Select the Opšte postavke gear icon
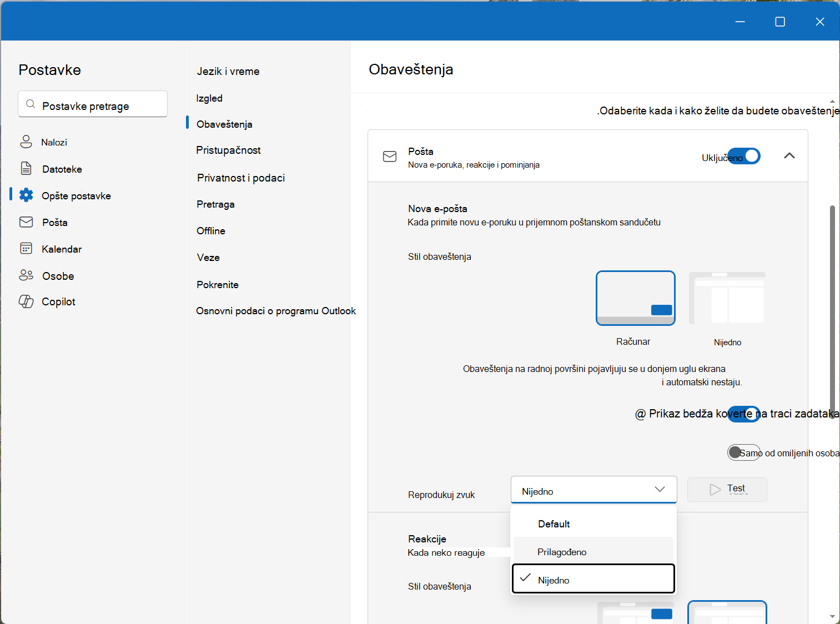The image size is (840, 624). click(x=26, y=195)
